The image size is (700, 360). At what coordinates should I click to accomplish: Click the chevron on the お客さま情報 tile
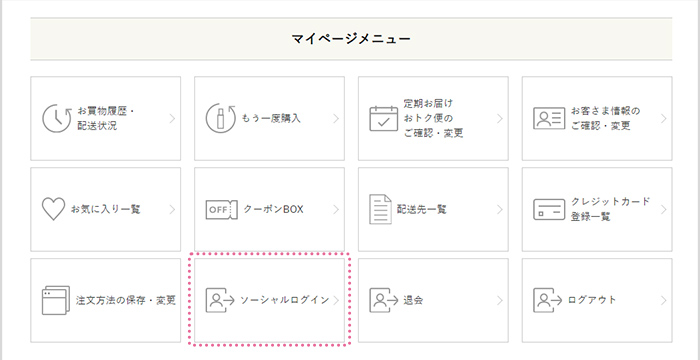[664, 118]
